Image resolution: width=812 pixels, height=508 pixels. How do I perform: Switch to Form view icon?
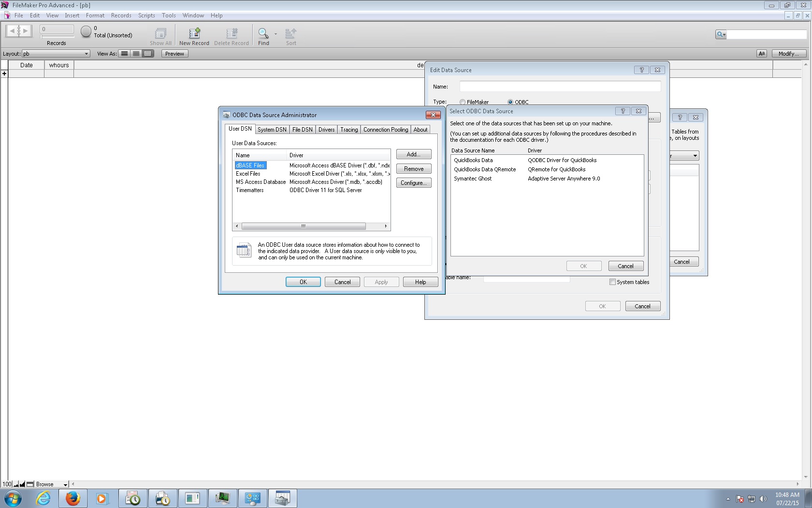click(x=125, y=54)
